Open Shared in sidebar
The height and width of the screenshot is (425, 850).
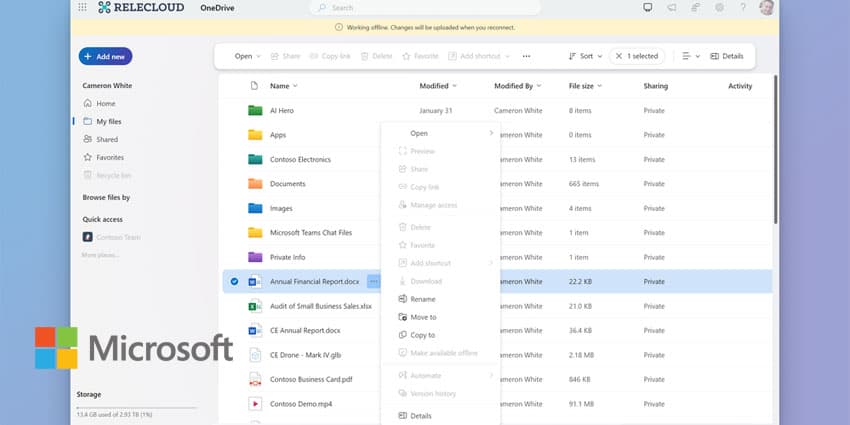point(101,139)
